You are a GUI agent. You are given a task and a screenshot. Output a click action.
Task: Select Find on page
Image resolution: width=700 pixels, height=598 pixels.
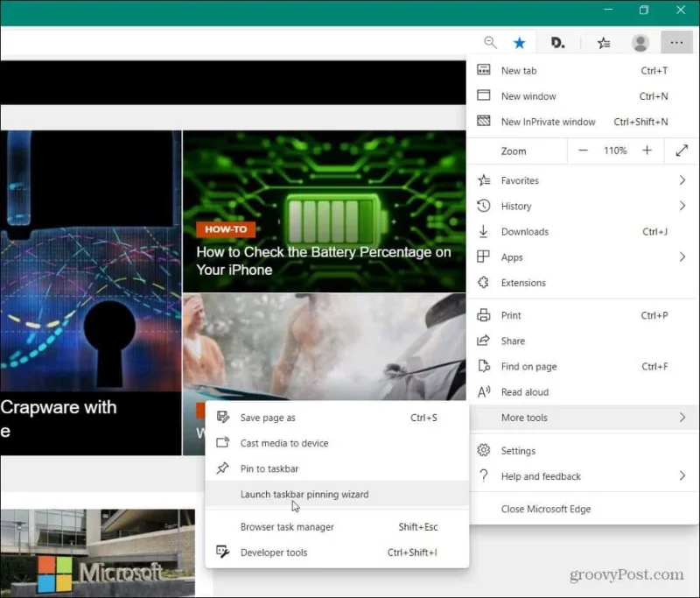pyautogui.click(x=582, y=366)
